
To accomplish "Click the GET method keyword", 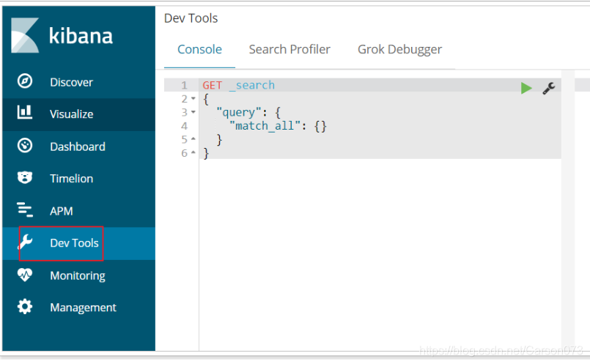I will click(213, 86).
